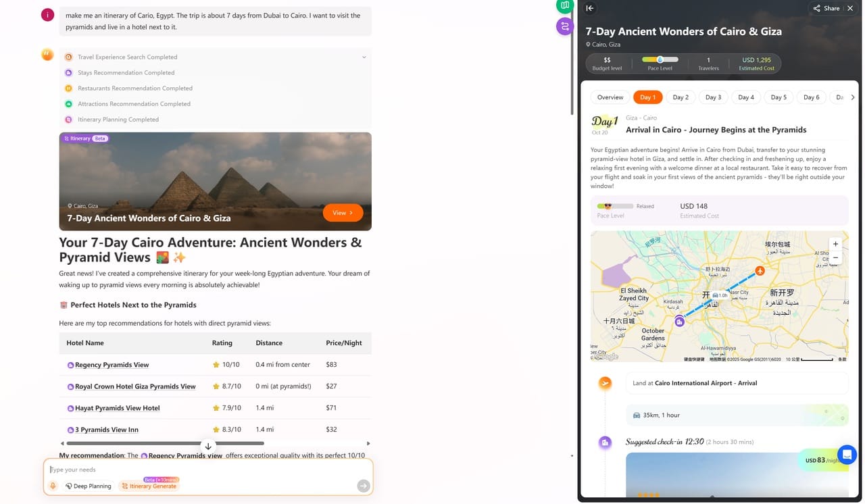Viewport: 865px width, 504px height.
Task: Click the microphone voice input icon
Action: coord(53,486)
